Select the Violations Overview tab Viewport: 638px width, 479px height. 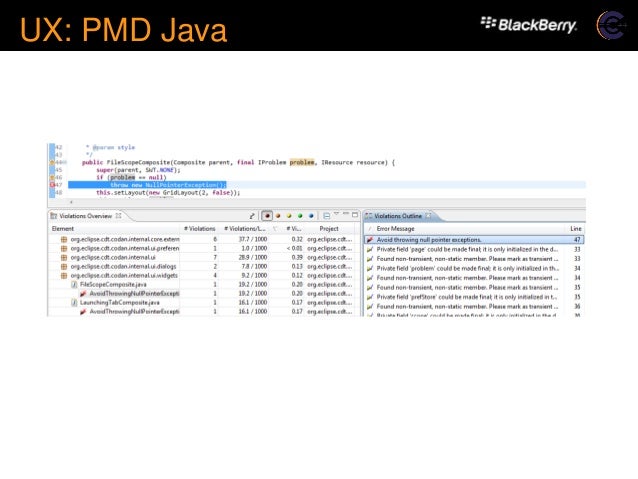point(85,216)
